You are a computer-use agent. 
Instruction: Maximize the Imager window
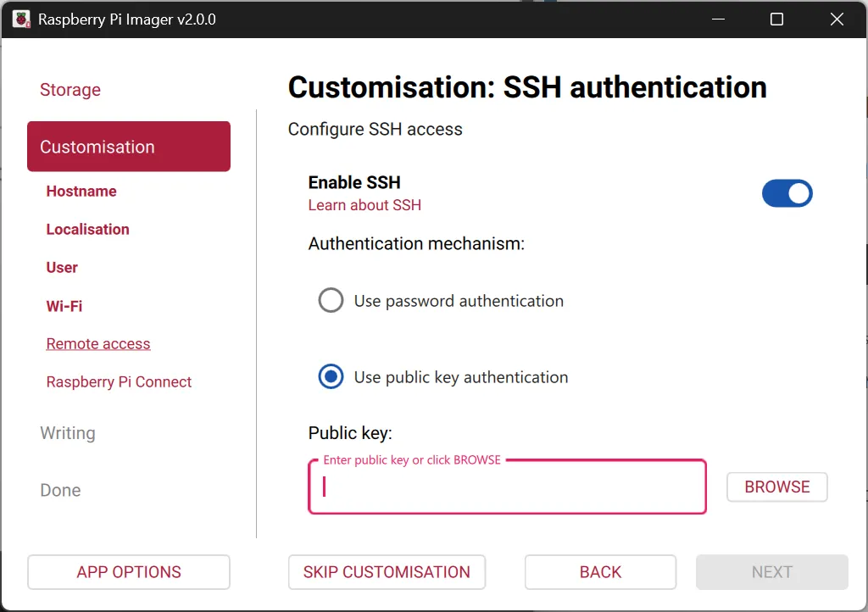coord(776,19)
